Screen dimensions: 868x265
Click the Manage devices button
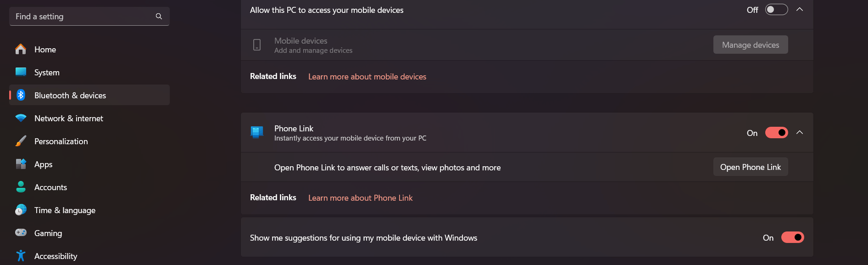(750, 45)
